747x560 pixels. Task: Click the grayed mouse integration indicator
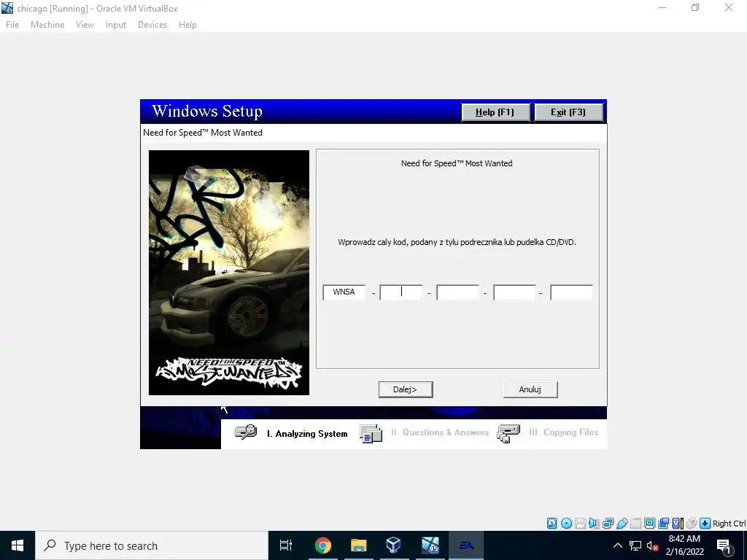point(692,524)
